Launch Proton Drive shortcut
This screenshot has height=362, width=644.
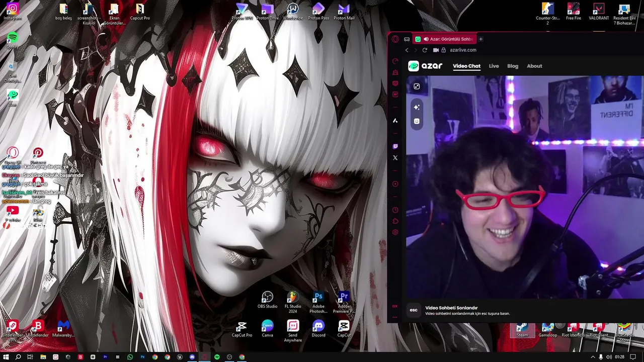268,12
